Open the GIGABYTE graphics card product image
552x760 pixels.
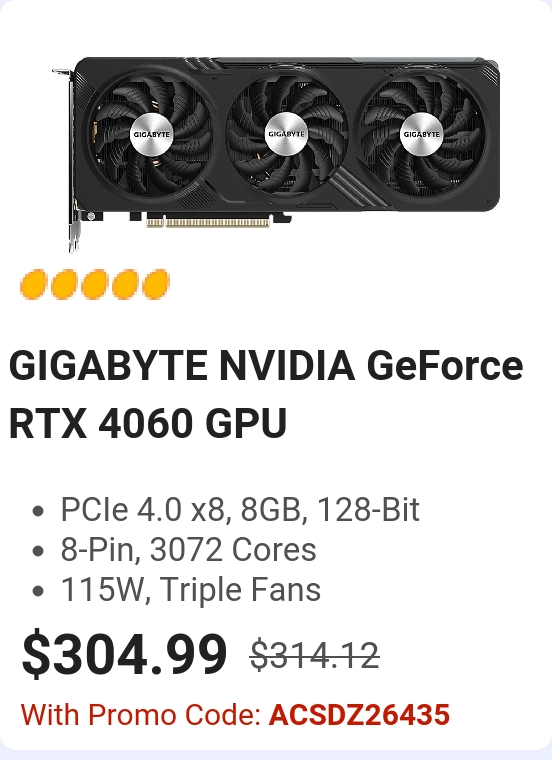(276, 154)
